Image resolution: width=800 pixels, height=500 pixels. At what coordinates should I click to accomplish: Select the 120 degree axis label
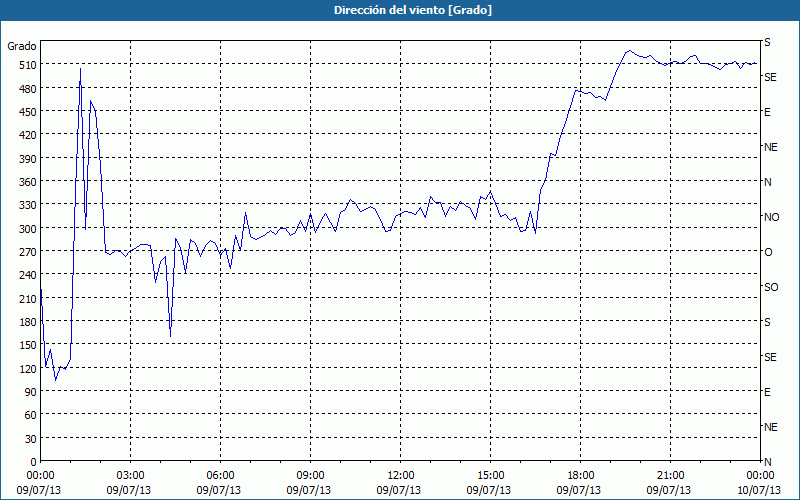pos(28,369)
